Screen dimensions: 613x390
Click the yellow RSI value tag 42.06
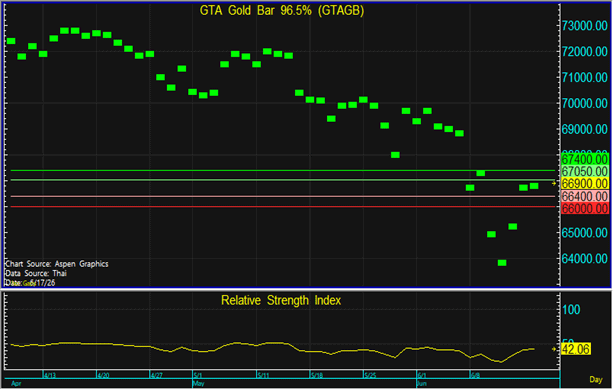576,349
